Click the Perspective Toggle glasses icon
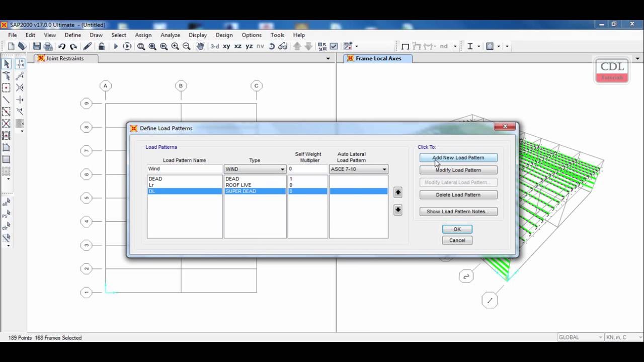Screen dimensions: 644x362 283,46
